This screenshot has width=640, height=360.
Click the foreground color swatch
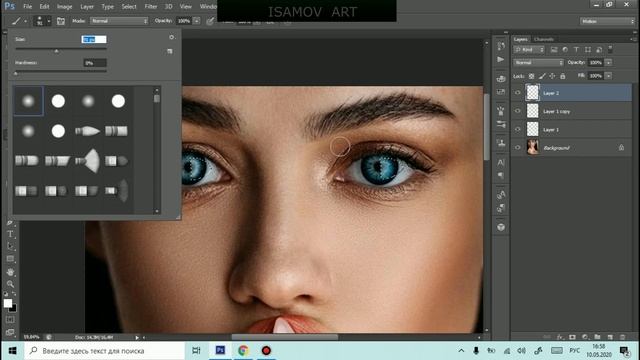(7, 303)
